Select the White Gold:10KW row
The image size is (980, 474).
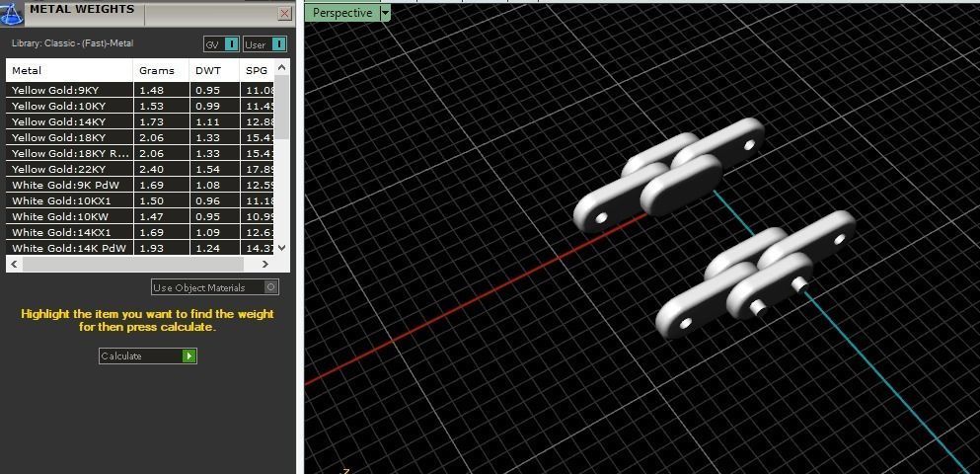pos(140,216)
